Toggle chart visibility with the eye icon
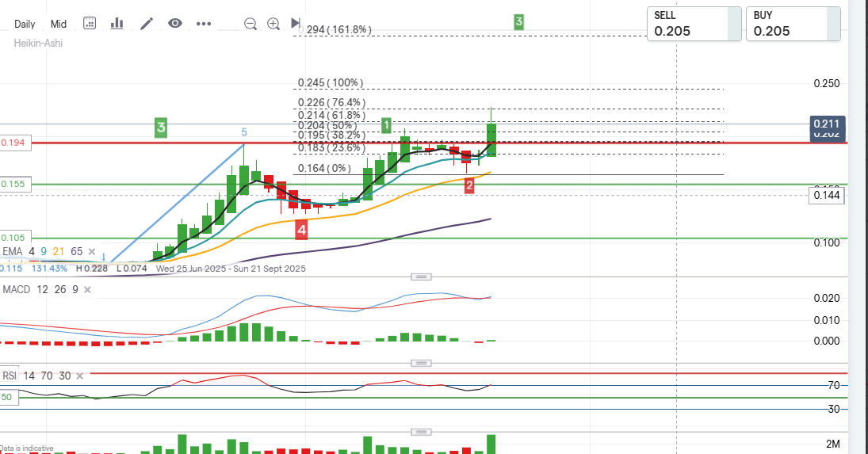The image size is (868, 454). point(175,24)
